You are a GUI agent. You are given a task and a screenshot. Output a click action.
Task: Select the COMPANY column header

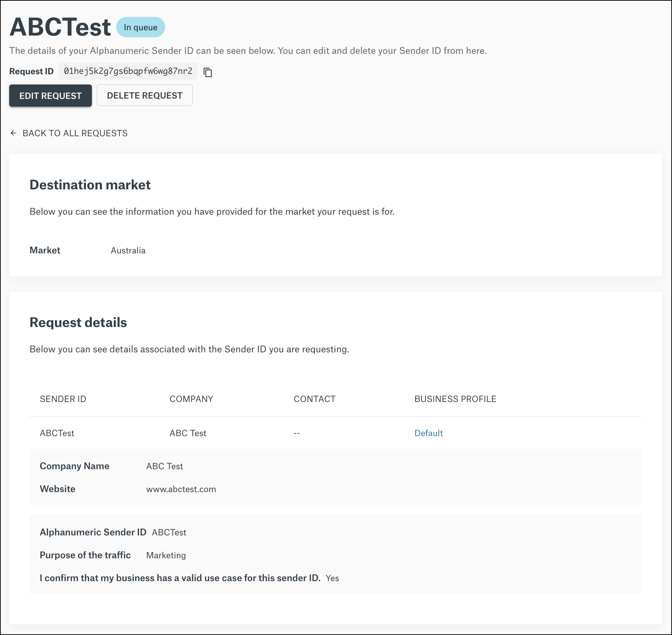click(191, 399)
